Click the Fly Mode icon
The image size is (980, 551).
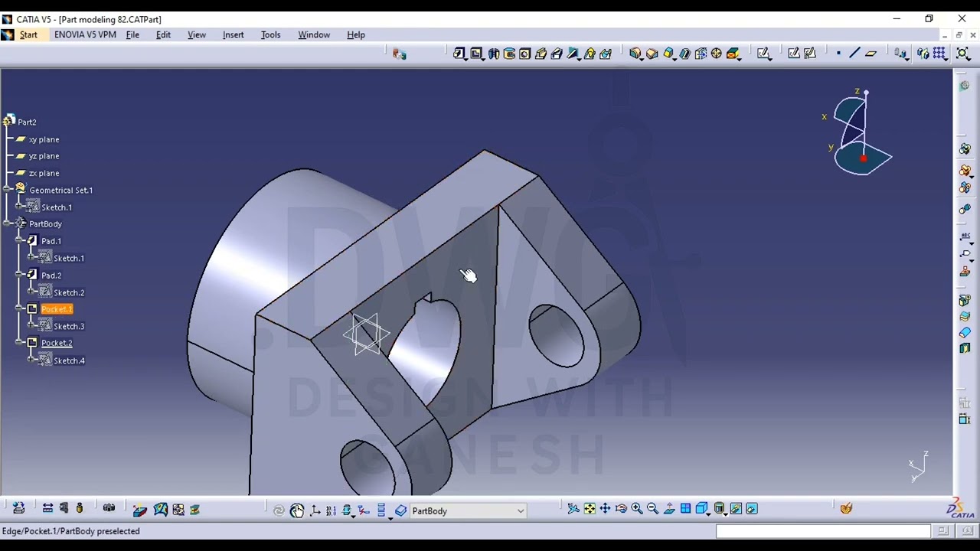(x=573, y=509)
